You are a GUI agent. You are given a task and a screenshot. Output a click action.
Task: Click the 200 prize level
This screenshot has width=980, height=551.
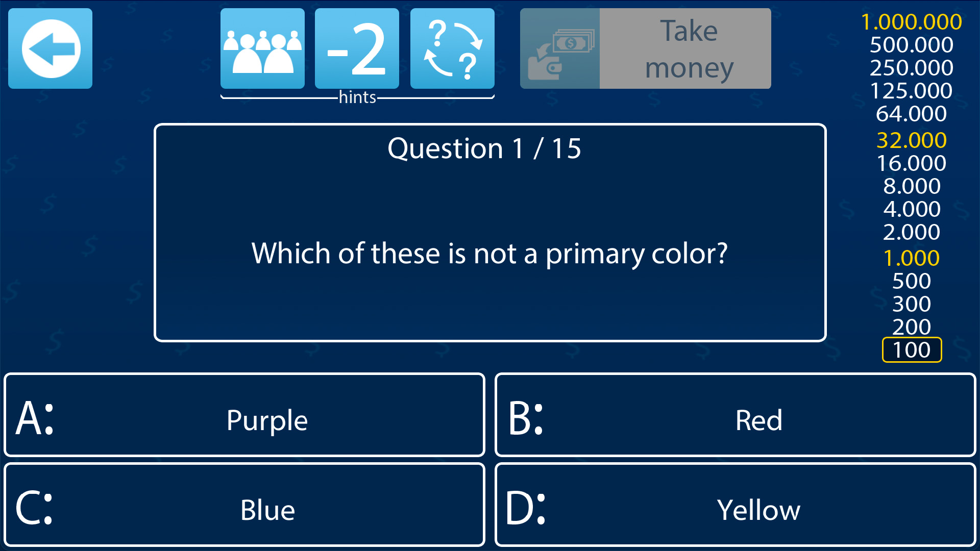point(912,327)
